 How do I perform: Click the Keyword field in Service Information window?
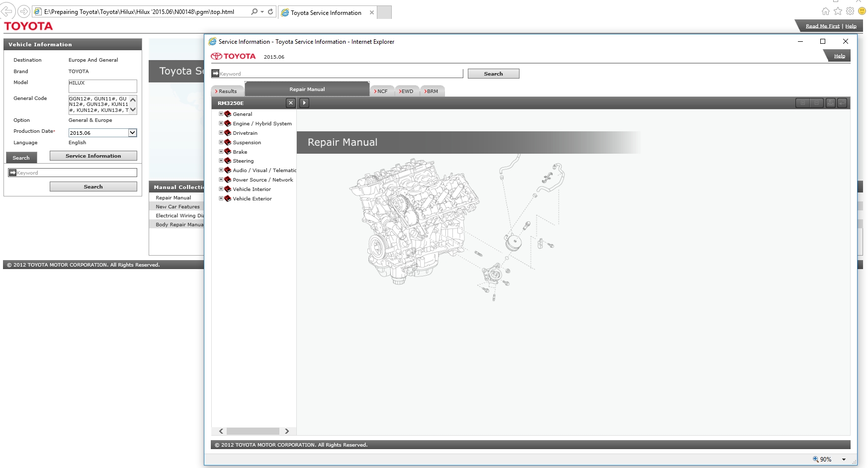tap(341, 74)
